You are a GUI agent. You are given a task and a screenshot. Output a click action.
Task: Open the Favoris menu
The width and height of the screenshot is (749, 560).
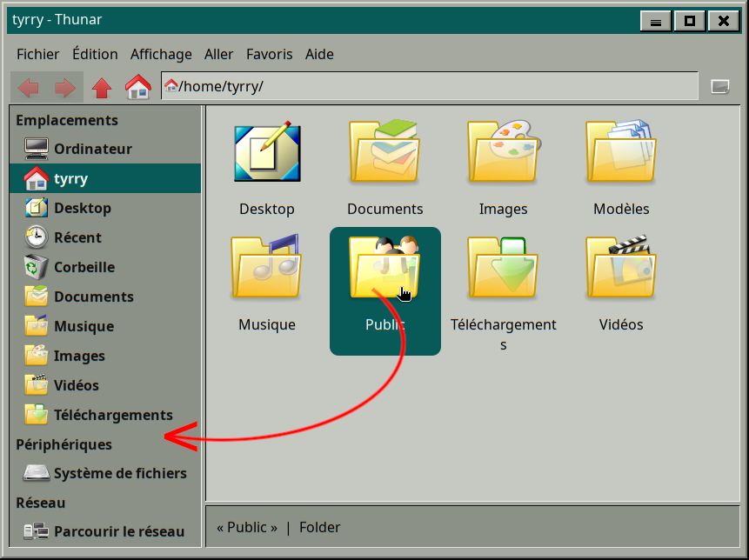pyautogui.click(x=270, y=55)
